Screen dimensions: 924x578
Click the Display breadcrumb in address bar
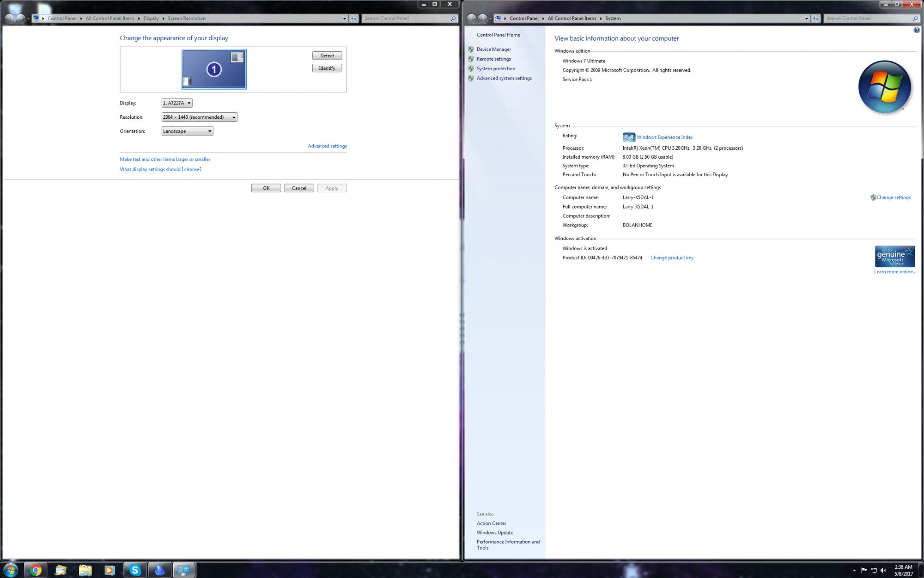click(151, 18)
